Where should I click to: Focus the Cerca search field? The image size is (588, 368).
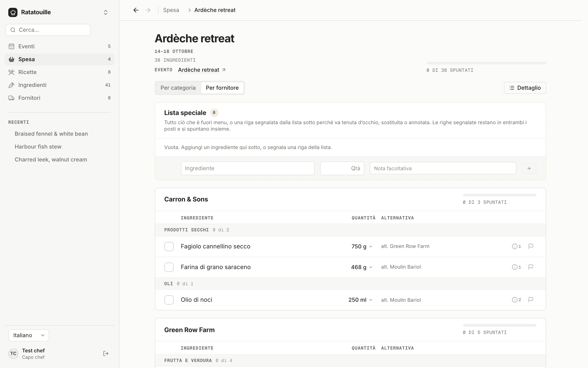tap(48, 30)
